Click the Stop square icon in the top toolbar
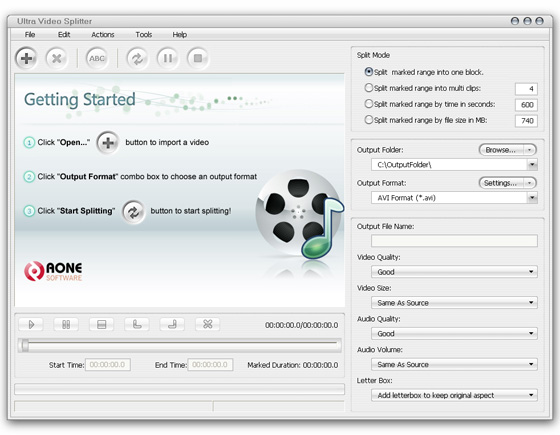The height and width of the screenshot is (435, 560). 198,58
